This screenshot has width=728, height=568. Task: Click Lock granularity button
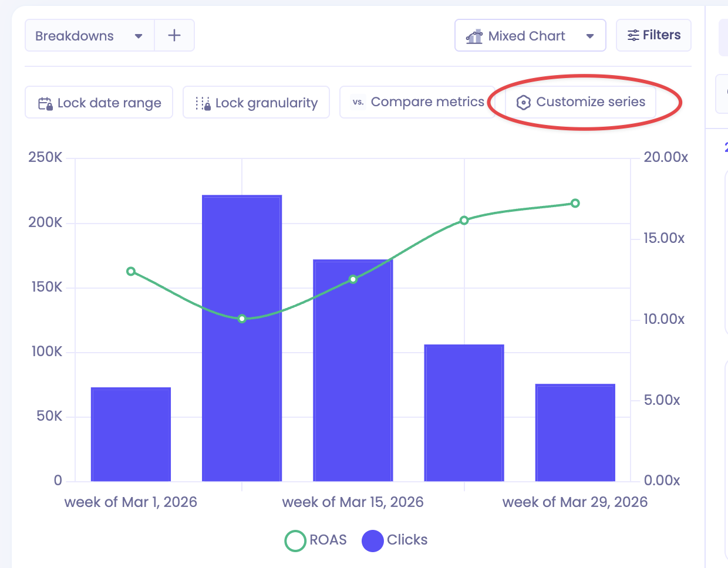coord(256,103)
